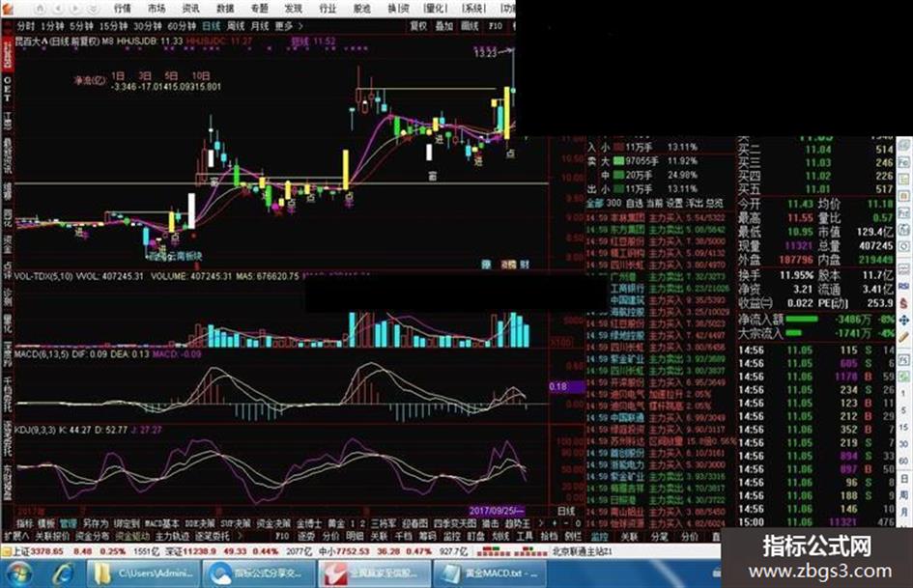Open the 发现 menu
Viewport: 913px width, 588px height.
(293, 8)
